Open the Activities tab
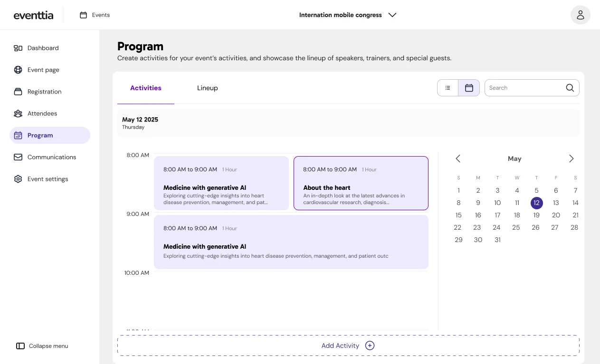The height and width of the screenshot is (364, 600). point(146,88)
